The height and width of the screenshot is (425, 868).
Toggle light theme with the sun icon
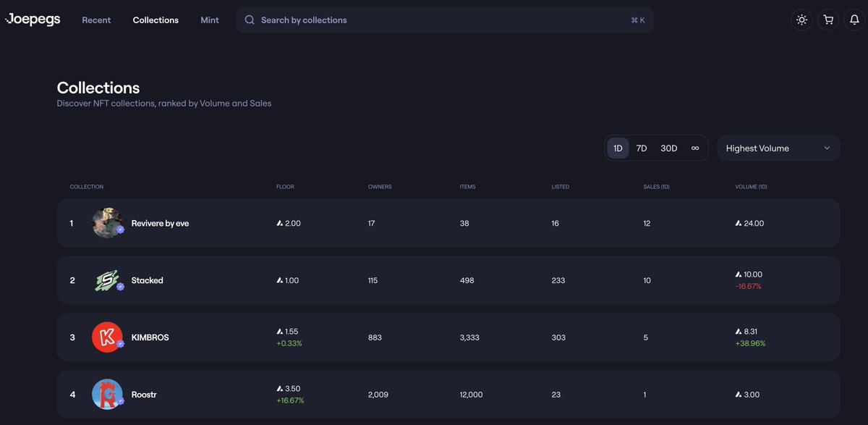[x=801, y=20]
